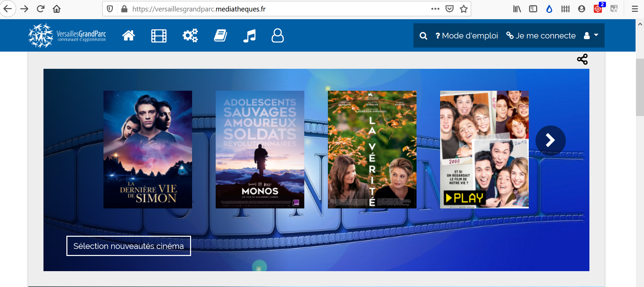Click the page vertical scrollbar thumb

[x=640, y=87]
